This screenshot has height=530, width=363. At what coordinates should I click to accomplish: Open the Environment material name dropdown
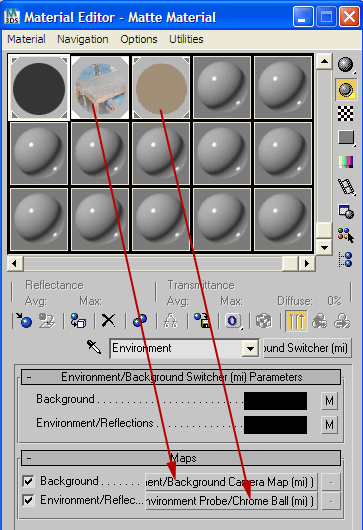(x=250, y=348)
